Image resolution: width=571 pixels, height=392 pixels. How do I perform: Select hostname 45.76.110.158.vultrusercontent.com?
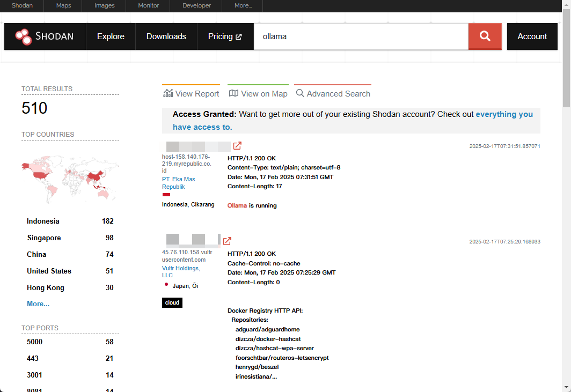point(187,256)
